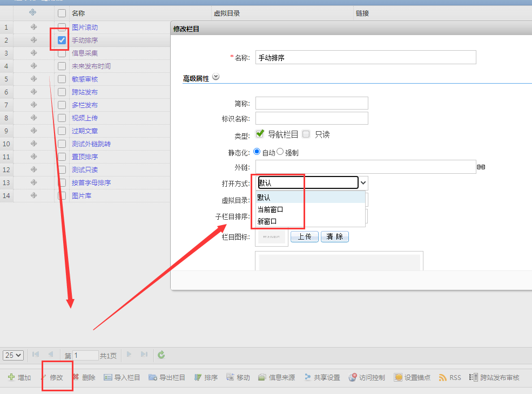The image size is (532, 394).
Task: Click the 上传 upload button
Action: coord(305,236)
